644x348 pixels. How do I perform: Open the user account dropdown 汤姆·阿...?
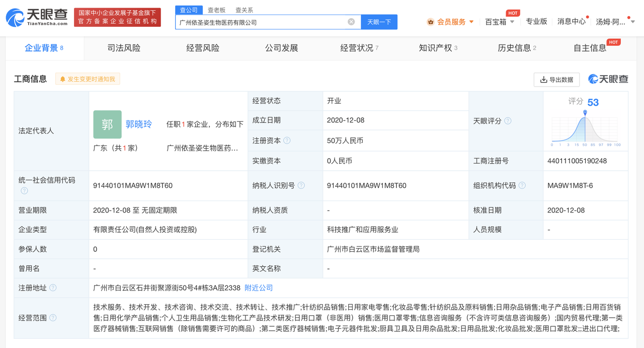615,22
